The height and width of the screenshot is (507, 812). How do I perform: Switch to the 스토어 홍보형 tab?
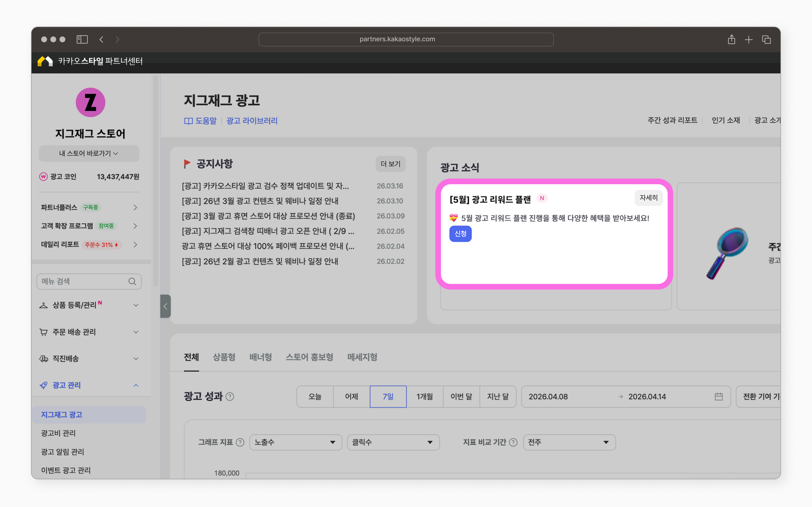pos(309,357)
